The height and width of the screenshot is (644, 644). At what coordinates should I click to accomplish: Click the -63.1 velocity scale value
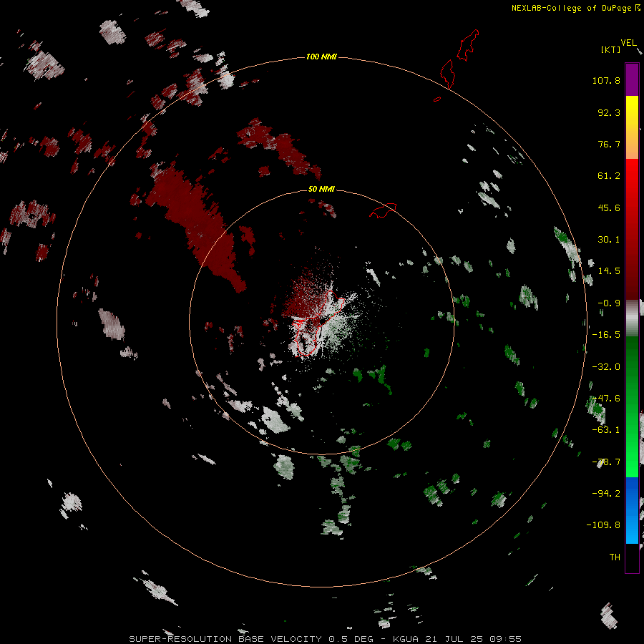(606, 430)
